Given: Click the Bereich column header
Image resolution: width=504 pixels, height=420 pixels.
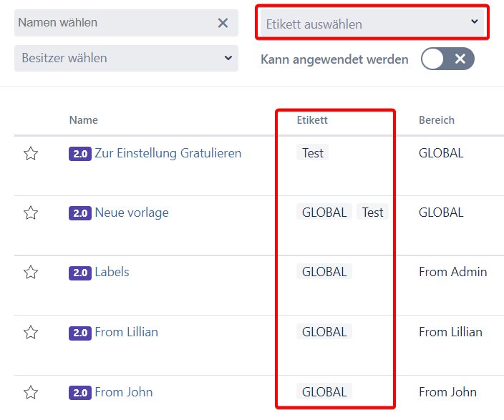Looking at the screenshot, I should pos(437,120).
